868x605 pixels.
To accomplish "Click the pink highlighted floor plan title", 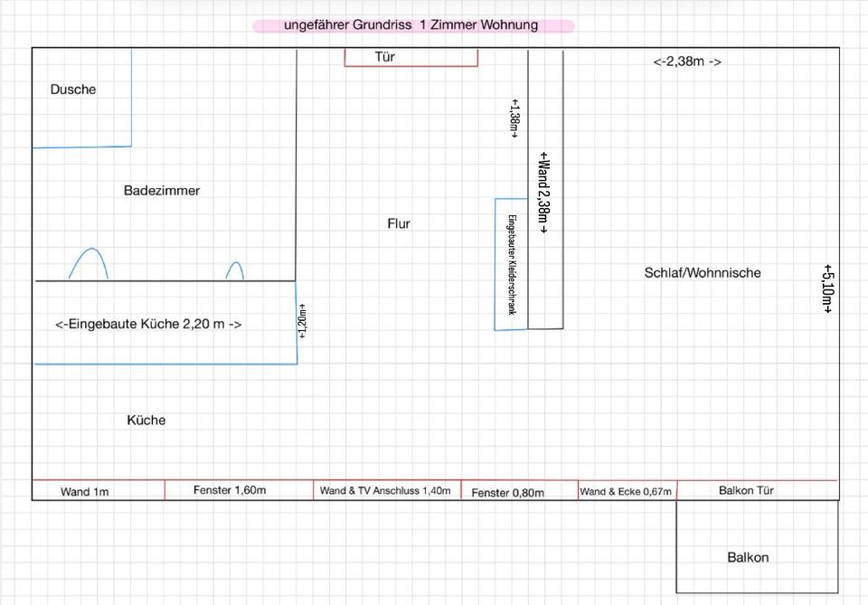I will click(412, 25).
